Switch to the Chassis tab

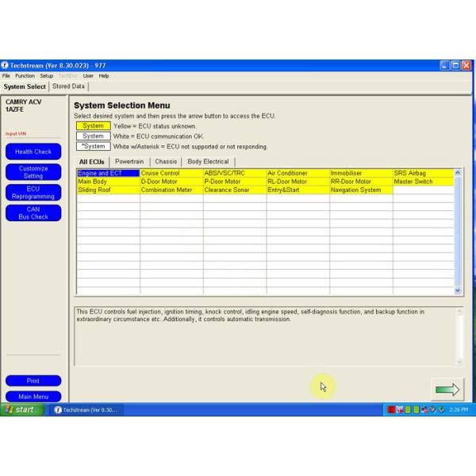[166, 162]
